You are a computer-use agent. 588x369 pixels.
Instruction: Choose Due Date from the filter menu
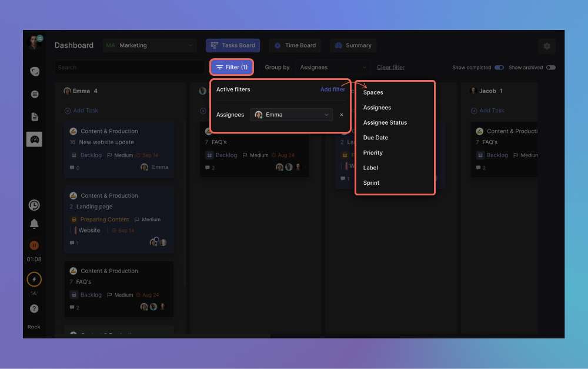click(376, 138)
